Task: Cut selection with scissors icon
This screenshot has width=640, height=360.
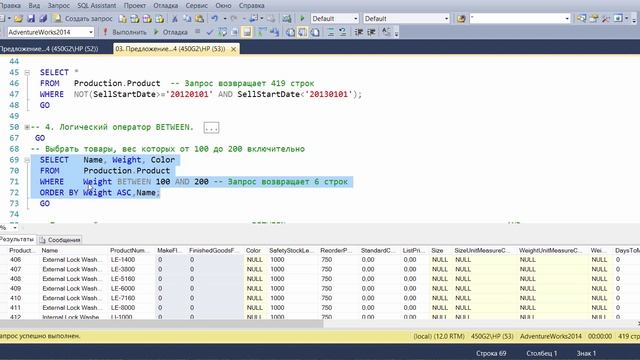Action: tap(175, 19)
